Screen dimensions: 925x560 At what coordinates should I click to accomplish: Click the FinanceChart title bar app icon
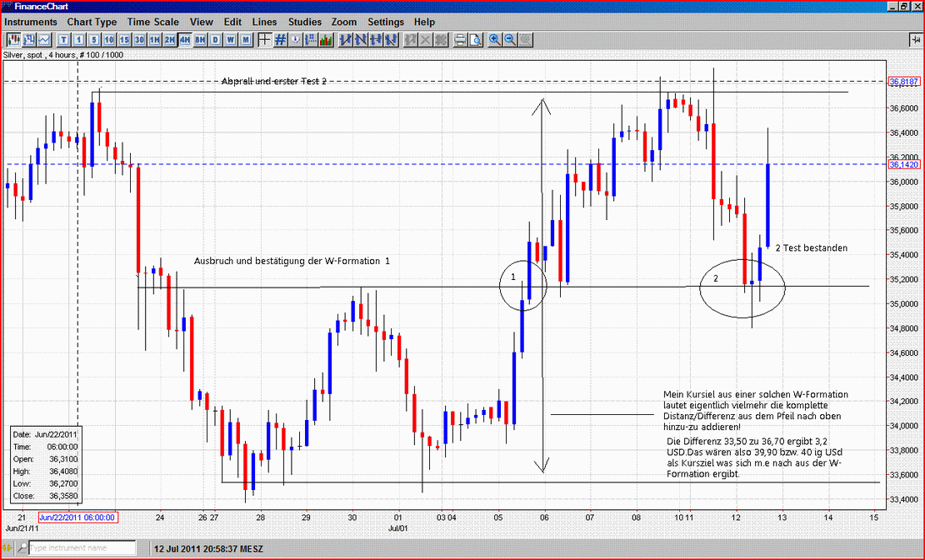[x=7, y=6]
